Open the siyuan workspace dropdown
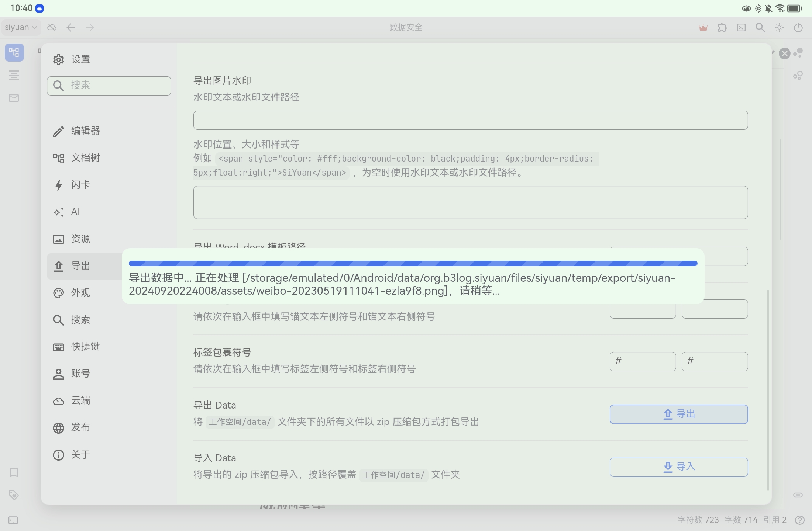 coord(20,27)
